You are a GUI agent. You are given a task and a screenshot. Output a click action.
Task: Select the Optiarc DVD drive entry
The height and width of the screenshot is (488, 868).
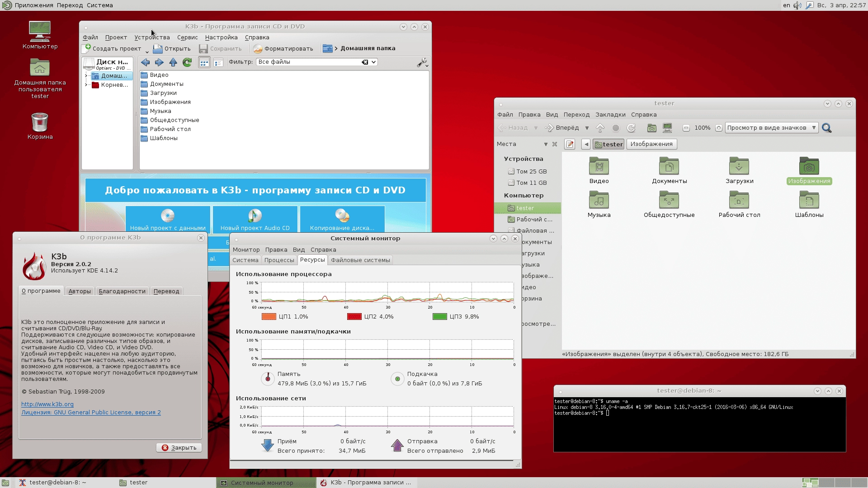[x=108, y=64]
